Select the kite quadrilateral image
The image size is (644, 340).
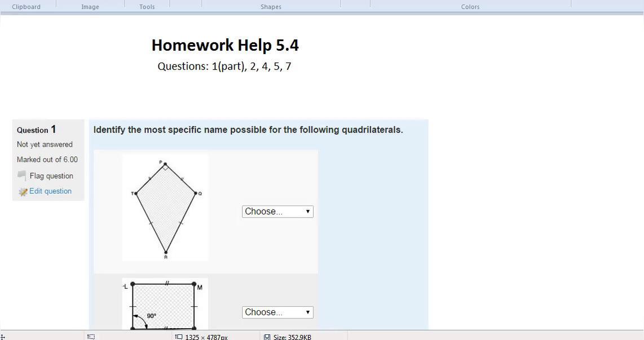tap(165, 207)
